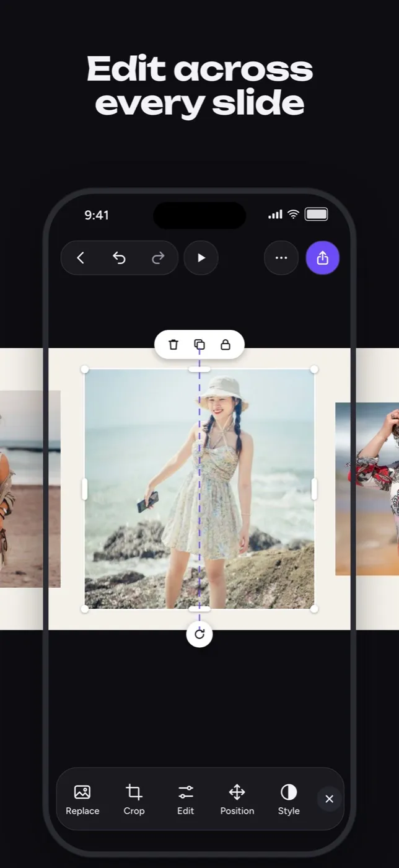Undo the last edit
399x868 pixels.
pyautogui.click(x=119, y=258)
